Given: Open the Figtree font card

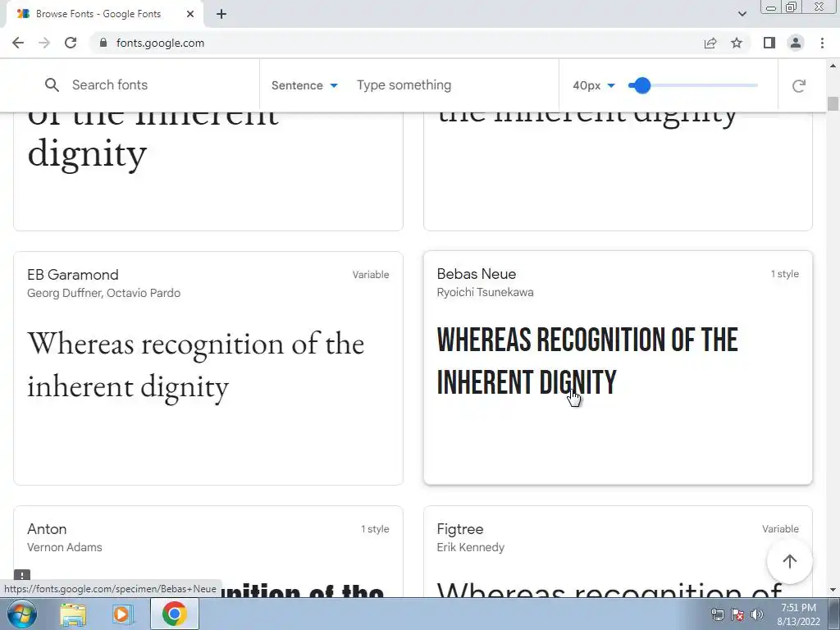Looking at the screenshot, I should tap(618, 551).
